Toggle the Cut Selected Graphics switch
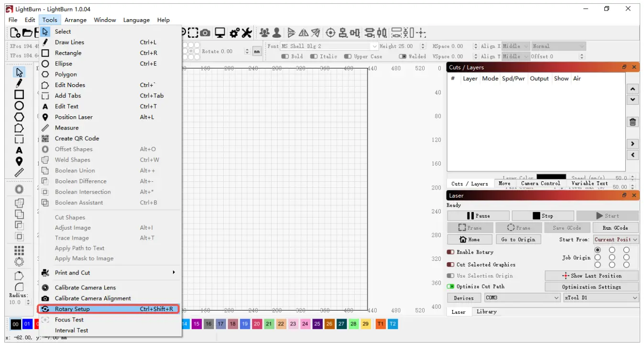This screenshot has height=344, width=644. tap(450, 265)
